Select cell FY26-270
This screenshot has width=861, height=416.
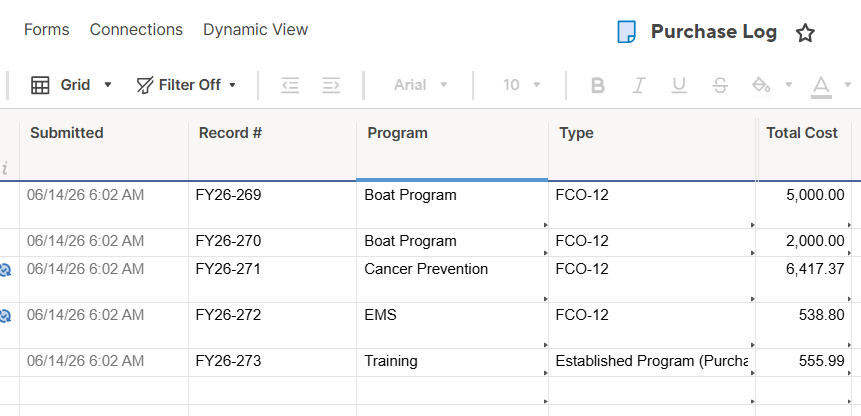(x=272, y=243)
